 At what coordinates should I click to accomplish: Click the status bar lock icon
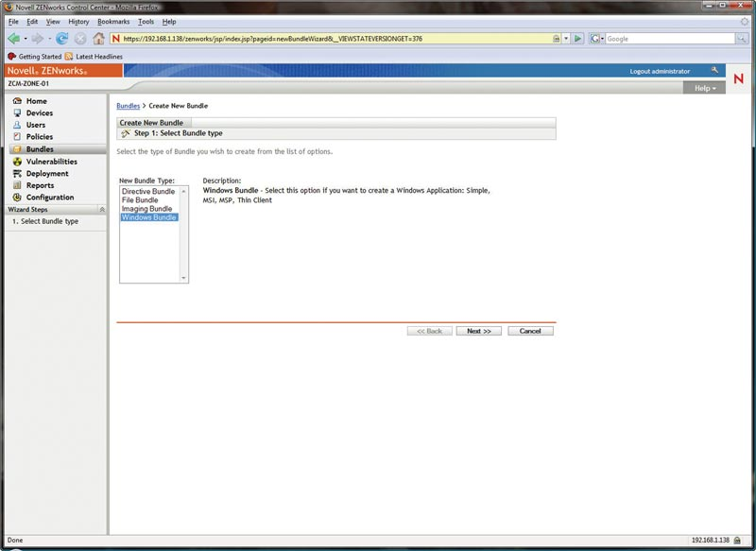pos(738,541)
